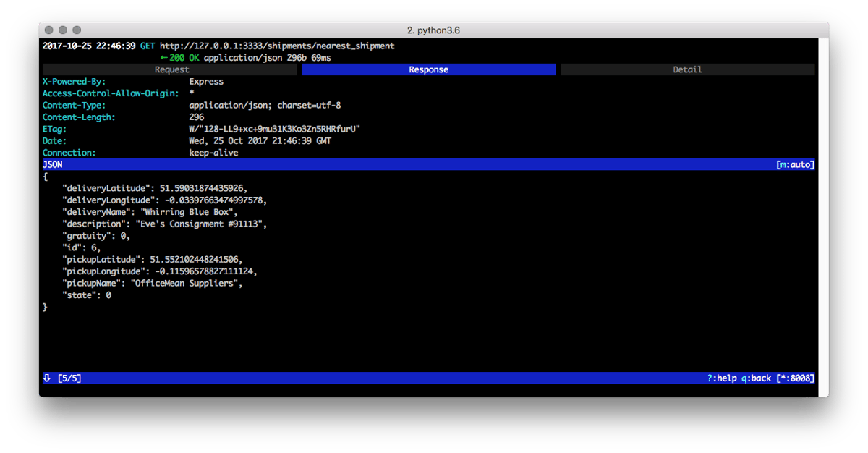Click the [5/5] page counter indicator
868x453 pixels.
pos(70,377)
